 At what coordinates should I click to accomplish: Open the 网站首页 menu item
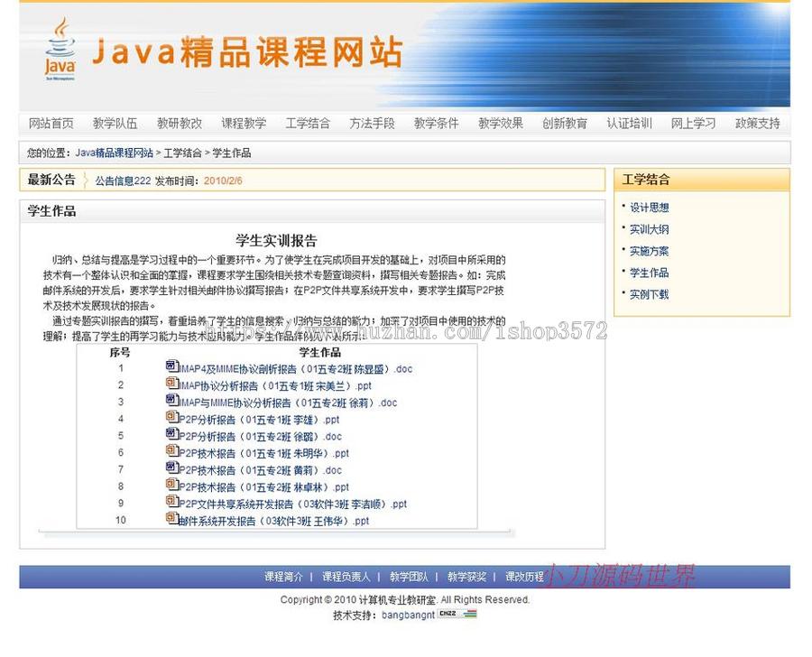tap(50, 123)
